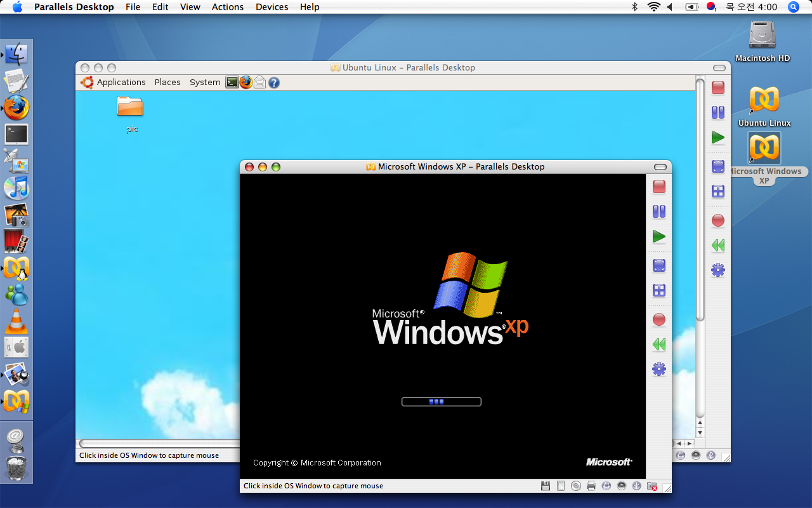This screenshot has width=812, height=508.
Task: Open mail launcher in Ubuntu top panel
Action: tap(259, 83)
